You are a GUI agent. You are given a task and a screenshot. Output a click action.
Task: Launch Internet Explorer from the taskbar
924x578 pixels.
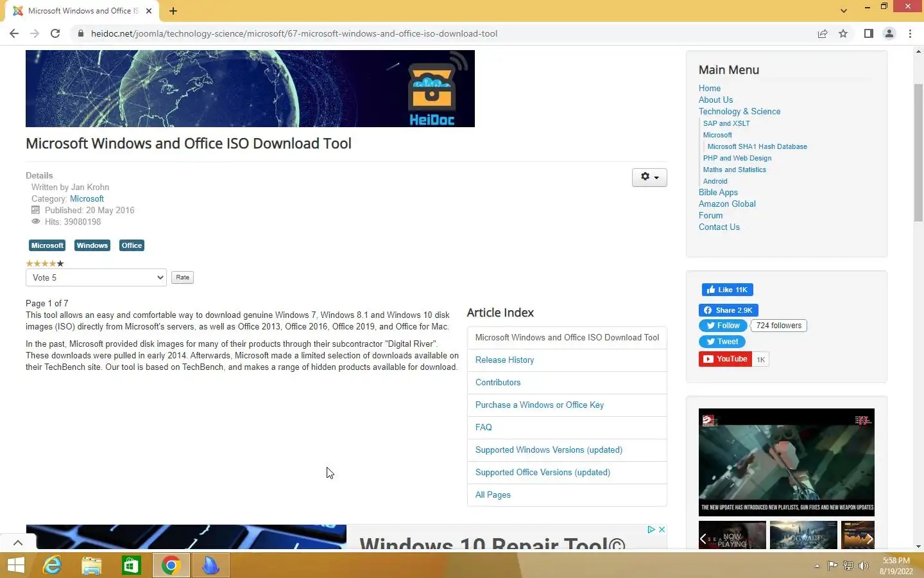[x=53, y=565]
